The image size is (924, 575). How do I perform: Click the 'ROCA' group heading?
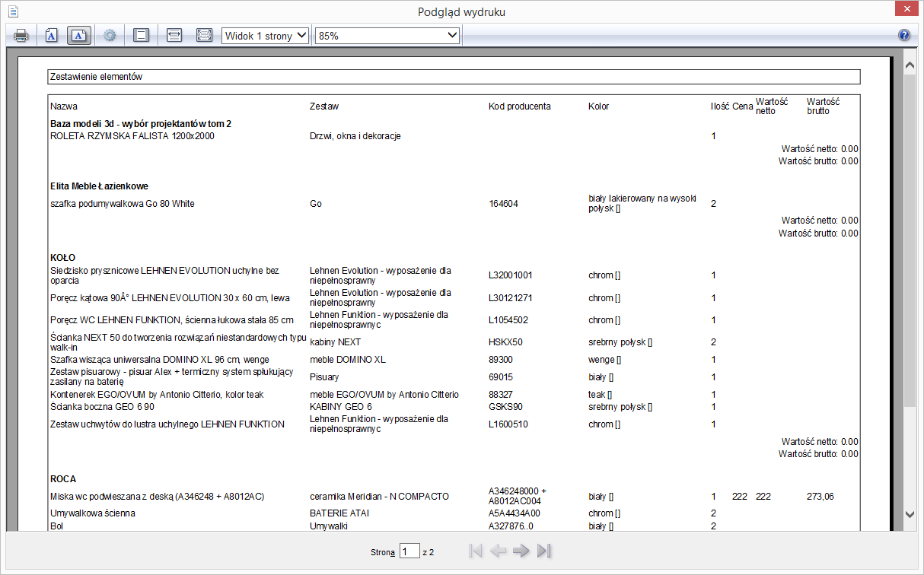coord(63,479)
